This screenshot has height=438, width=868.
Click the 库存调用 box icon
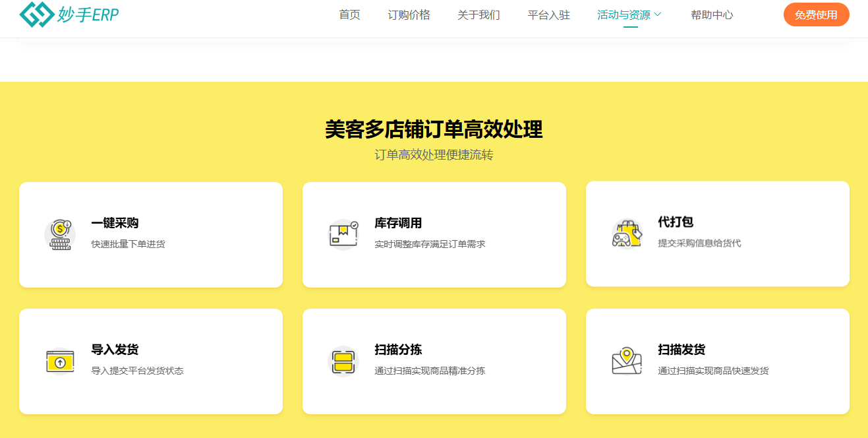click(343, 234)
